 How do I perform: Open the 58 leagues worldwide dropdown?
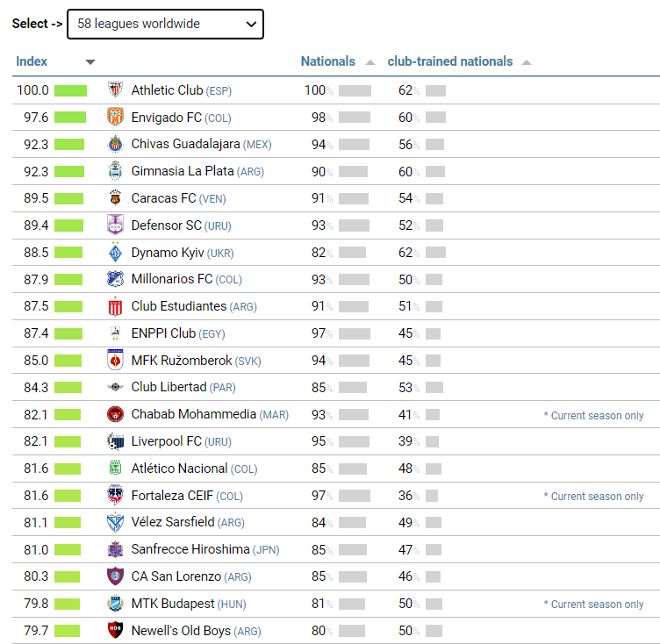click(x=165, y=25)
